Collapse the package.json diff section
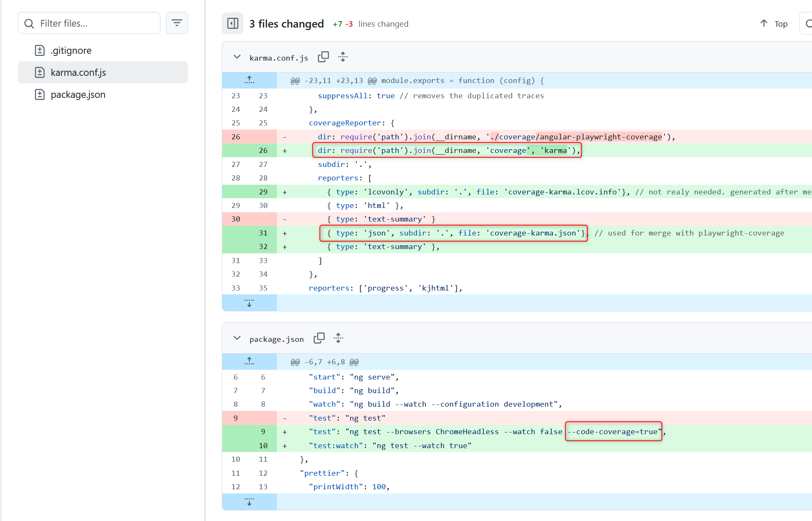This screenshot has width=812, height=521. pos(237,338)
